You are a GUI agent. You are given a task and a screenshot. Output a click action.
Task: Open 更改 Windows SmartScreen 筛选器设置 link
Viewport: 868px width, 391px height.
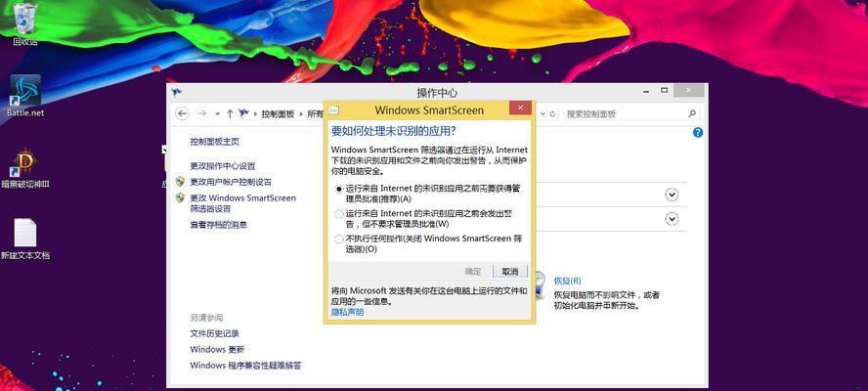[243, 203]
